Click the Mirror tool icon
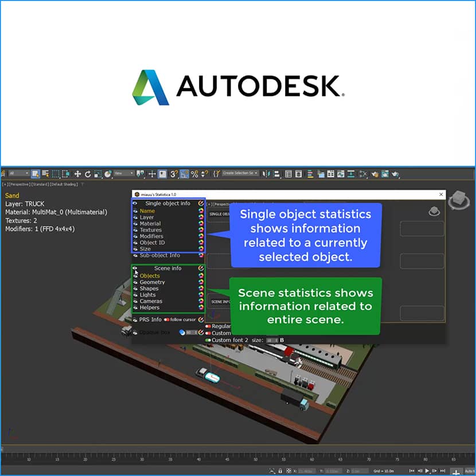 pyautogui.click(x=266, y=174)
